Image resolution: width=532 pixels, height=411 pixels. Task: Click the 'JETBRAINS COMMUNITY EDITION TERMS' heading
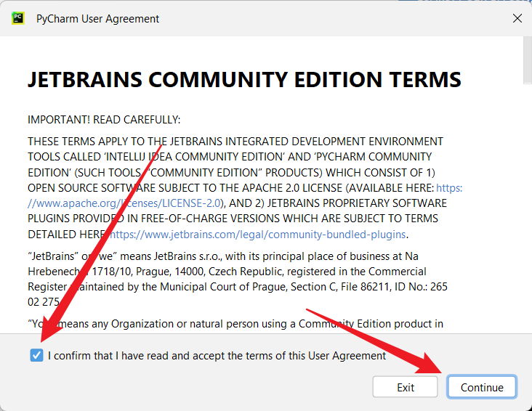tap(244, 80)
